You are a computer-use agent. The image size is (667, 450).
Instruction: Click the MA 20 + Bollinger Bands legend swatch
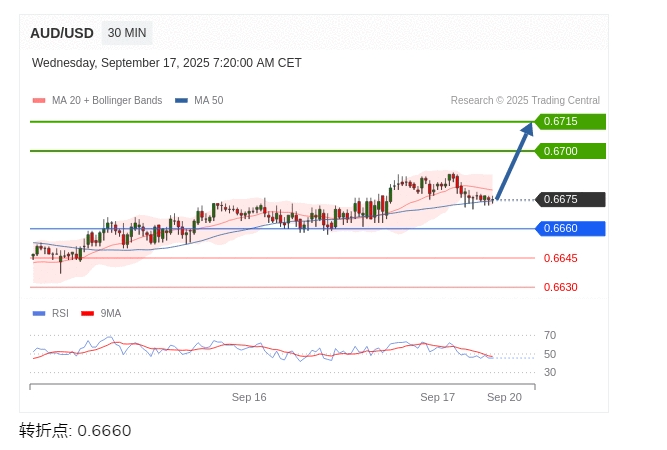click(x=39, y=101)
